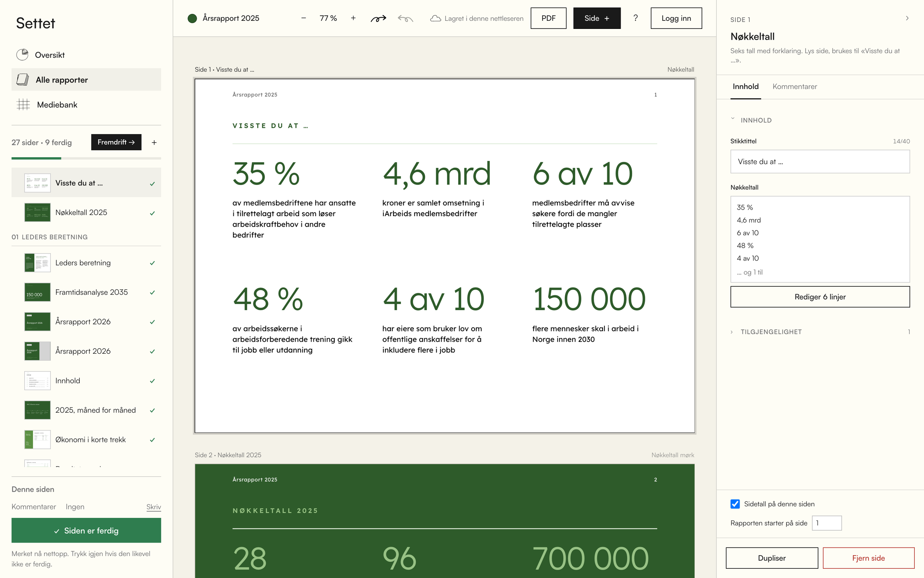Toggle done checkmark for Leders beretning
The width and height of the screenshot is (924, 578).
pos(152,263)
